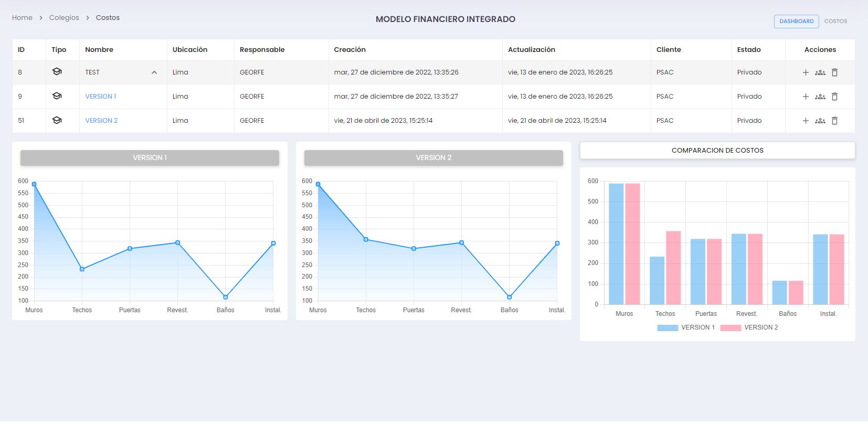
Task: Open users icon in TEST row
Action: [x=820, y=72]
